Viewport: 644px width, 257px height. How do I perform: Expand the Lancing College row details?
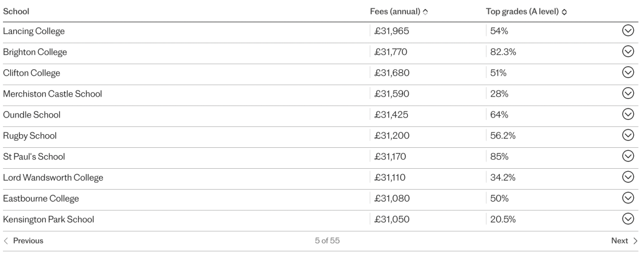coord(628,30)
